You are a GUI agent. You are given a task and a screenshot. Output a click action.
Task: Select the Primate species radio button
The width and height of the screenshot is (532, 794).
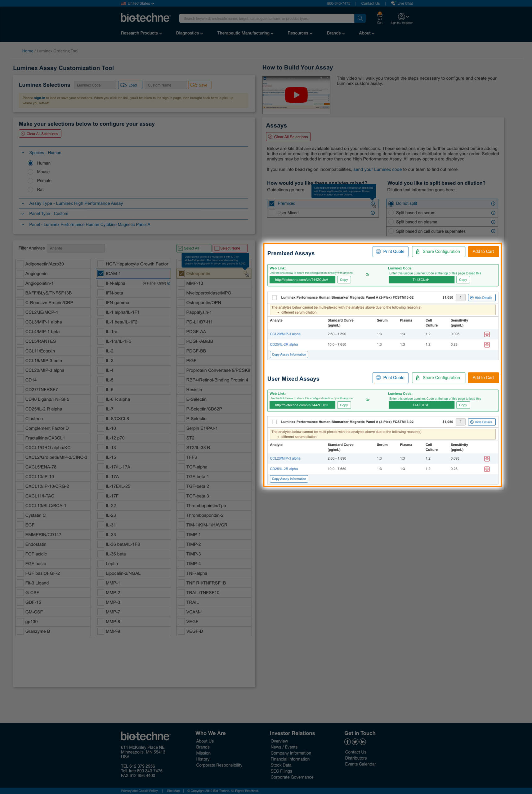click(x=30, y=181)
